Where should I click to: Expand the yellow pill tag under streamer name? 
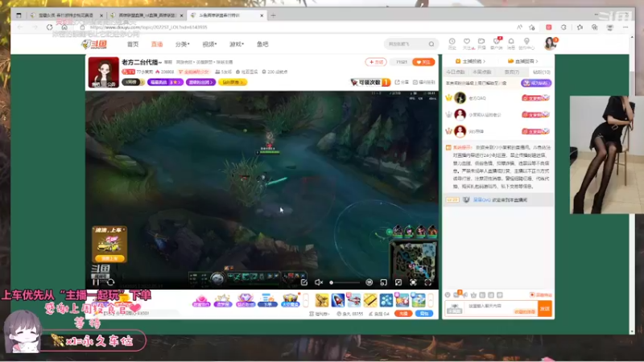point(233,82)
